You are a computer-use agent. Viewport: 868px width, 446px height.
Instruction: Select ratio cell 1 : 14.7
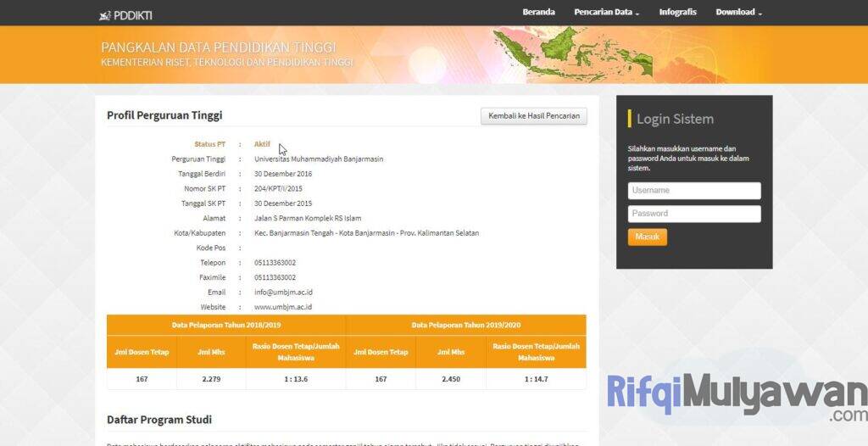click(536, 380)
